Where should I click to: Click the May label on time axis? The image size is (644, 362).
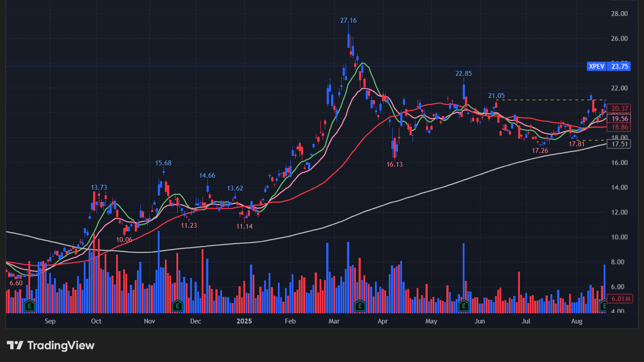[431, 321]
